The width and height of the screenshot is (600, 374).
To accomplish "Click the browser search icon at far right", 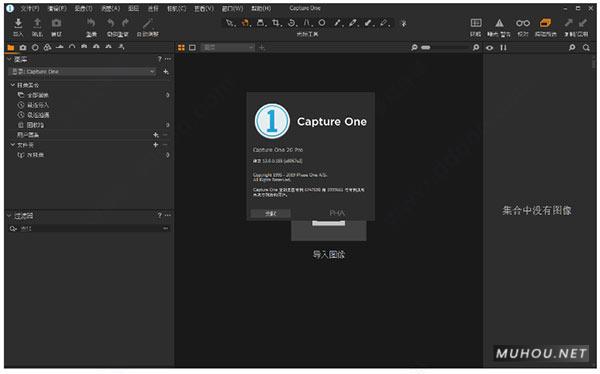I will (x=586, y=47).
